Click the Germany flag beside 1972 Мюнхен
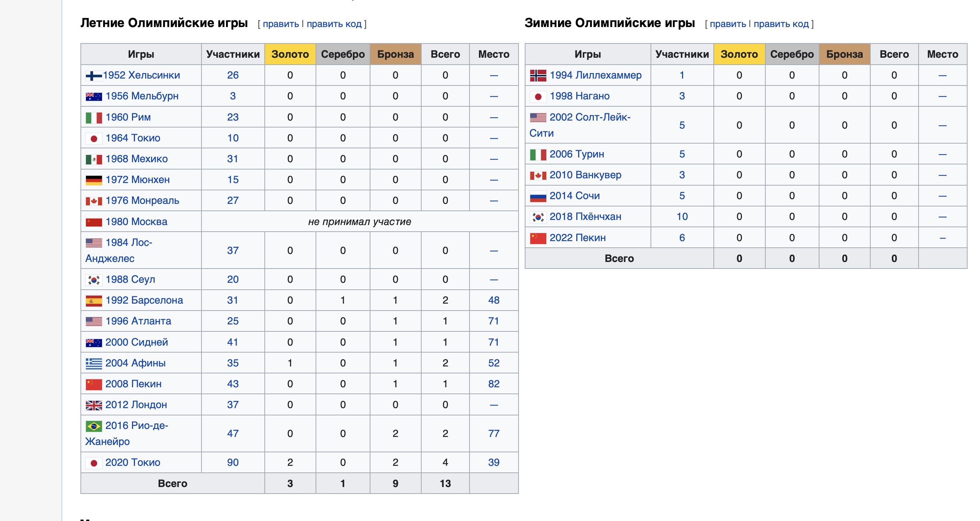The height and width of the screenshot is (521, 980). coord(94,180)
